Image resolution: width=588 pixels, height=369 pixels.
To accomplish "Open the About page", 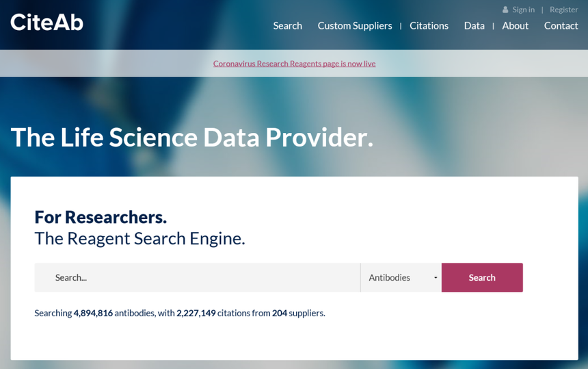I will coord(515,25).
